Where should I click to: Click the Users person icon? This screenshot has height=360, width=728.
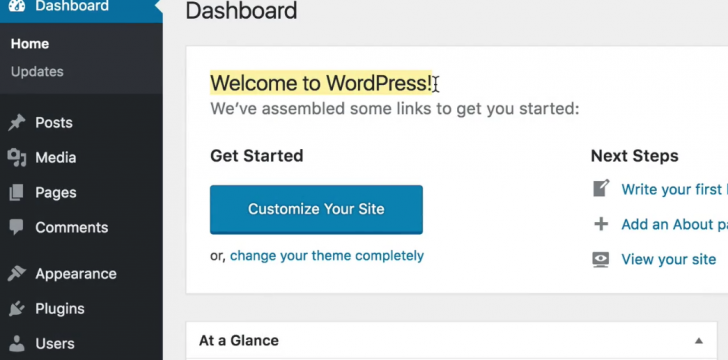click(17, 343)
